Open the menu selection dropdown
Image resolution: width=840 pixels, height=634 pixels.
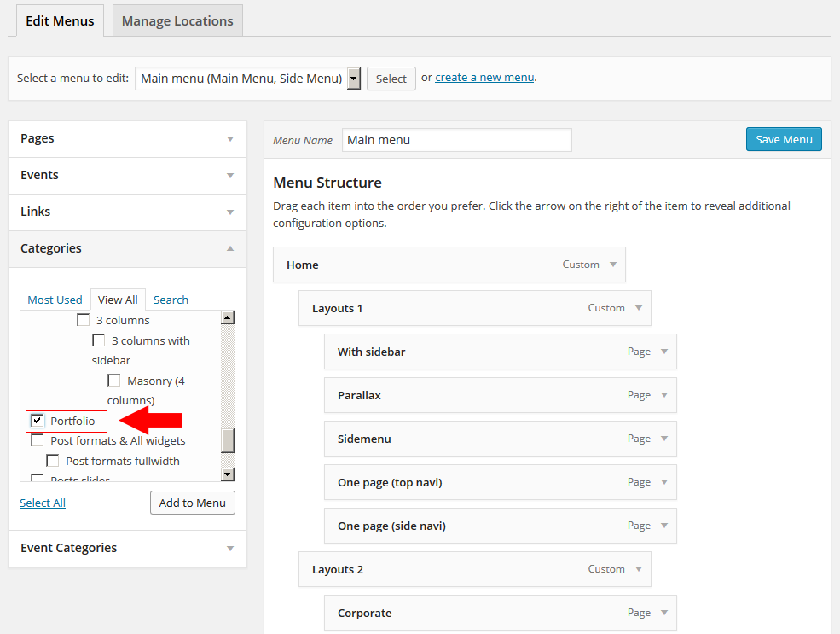coord(353,79)
